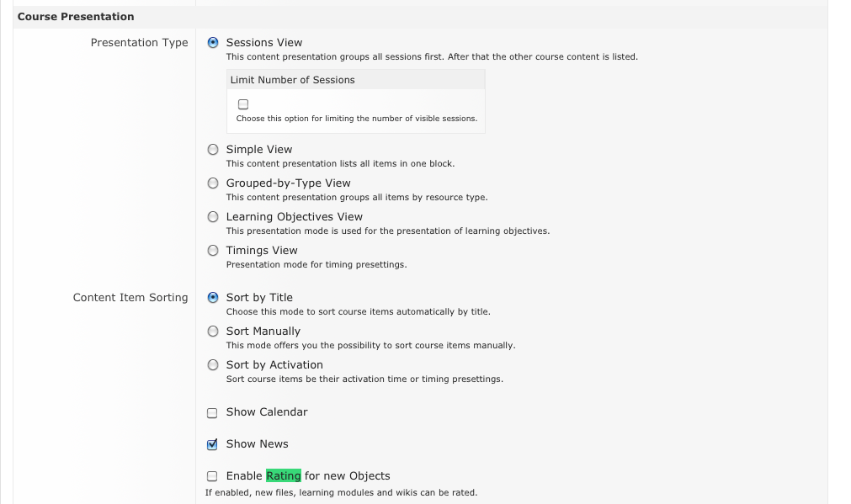851x504 pixels.
Task: Select the Sort by Title radio
Action: [x=213, y=298]
